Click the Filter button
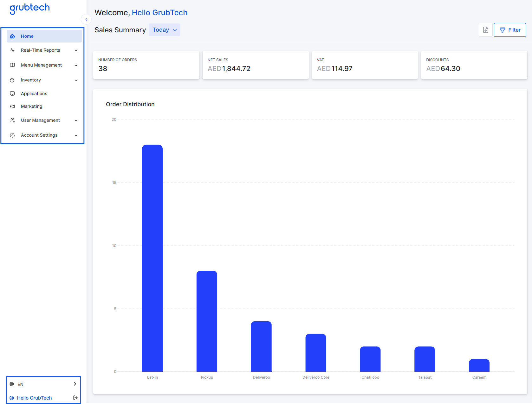Screen dimensions: 532x404 coord(509,30)
